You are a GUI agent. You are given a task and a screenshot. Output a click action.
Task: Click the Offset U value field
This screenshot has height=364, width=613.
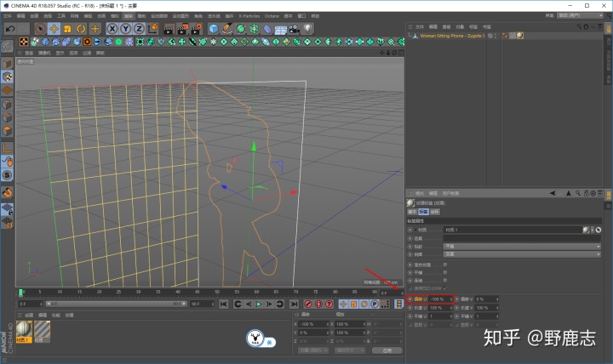[x=441, y=299]
